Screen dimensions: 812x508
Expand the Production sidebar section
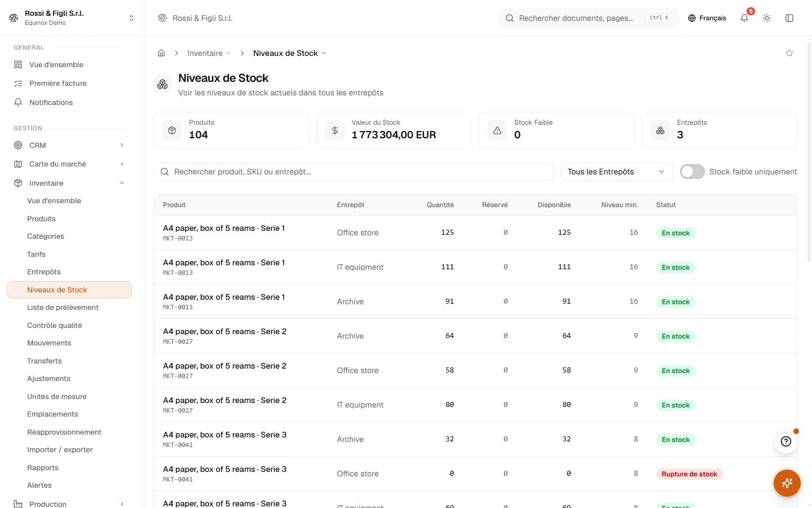pos(122,504)
